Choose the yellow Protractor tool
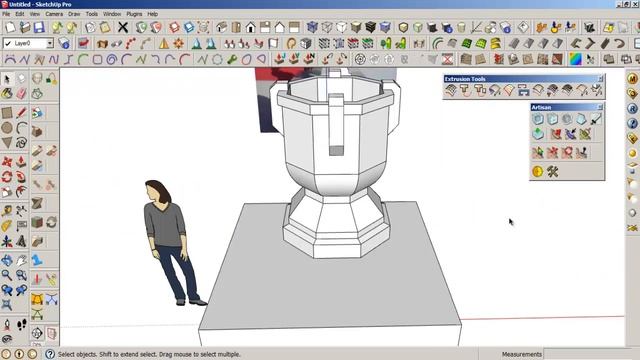The width and height of the screenshot is (640, 360). coord(7,226)
